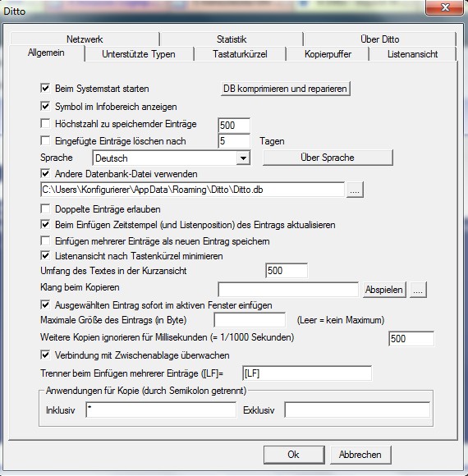
Task: Toggle Beim Einfügen Zeitstempel aktualisieren checkbox
Action: (x=45, y=225)
